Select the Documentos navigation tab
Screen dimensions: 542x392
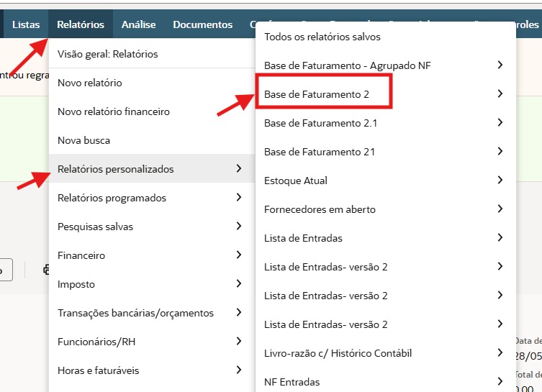[202, 24]
